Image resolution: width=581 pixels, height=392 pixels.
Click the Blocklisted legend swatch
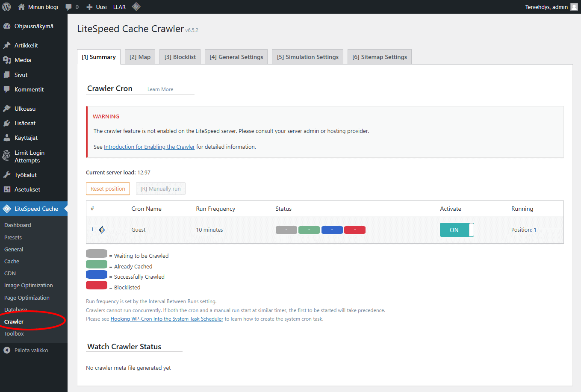click(97, 285)
